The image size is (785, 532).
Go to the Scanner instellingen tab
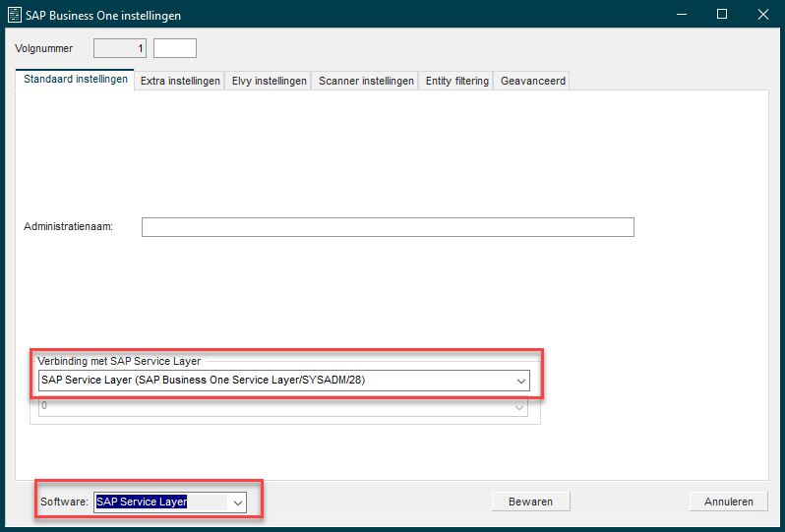tap(366, 81)
